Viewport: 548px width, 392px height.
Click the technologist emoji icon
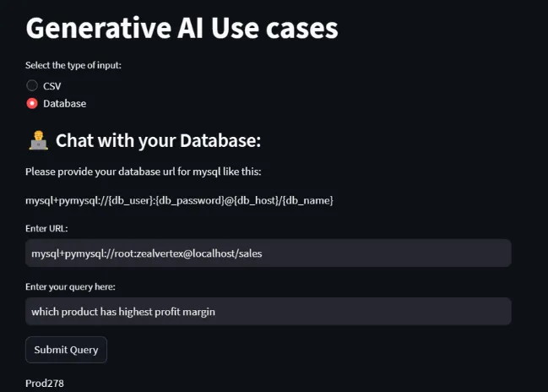(x=38, y=140)
